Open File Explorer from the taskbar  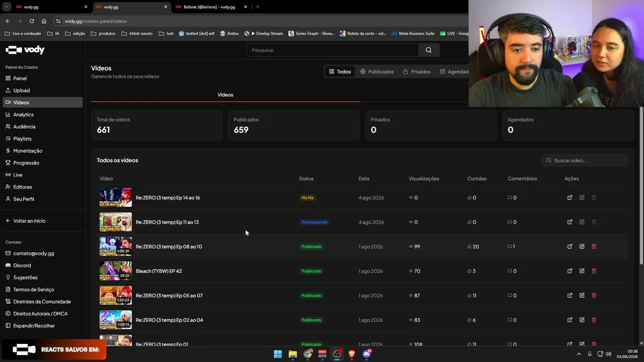292,354
